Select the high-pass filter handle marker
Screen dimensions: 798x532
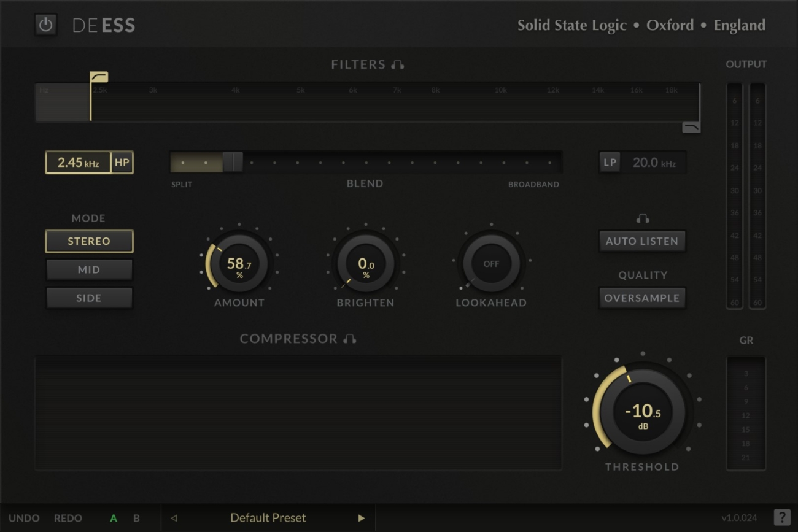coord(99,77)
